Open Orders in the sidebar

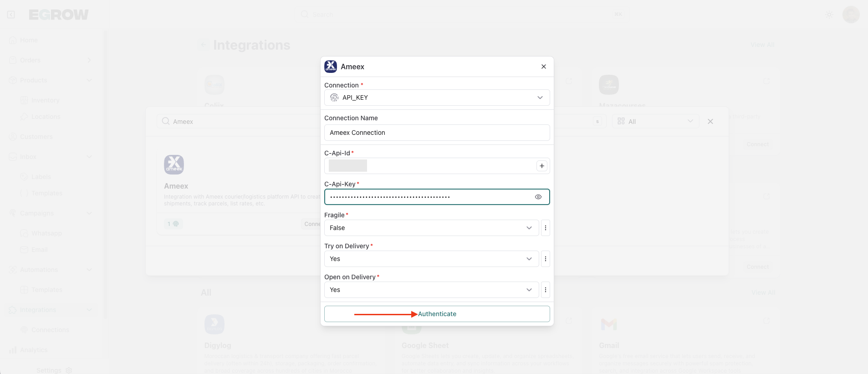(30, 60)
